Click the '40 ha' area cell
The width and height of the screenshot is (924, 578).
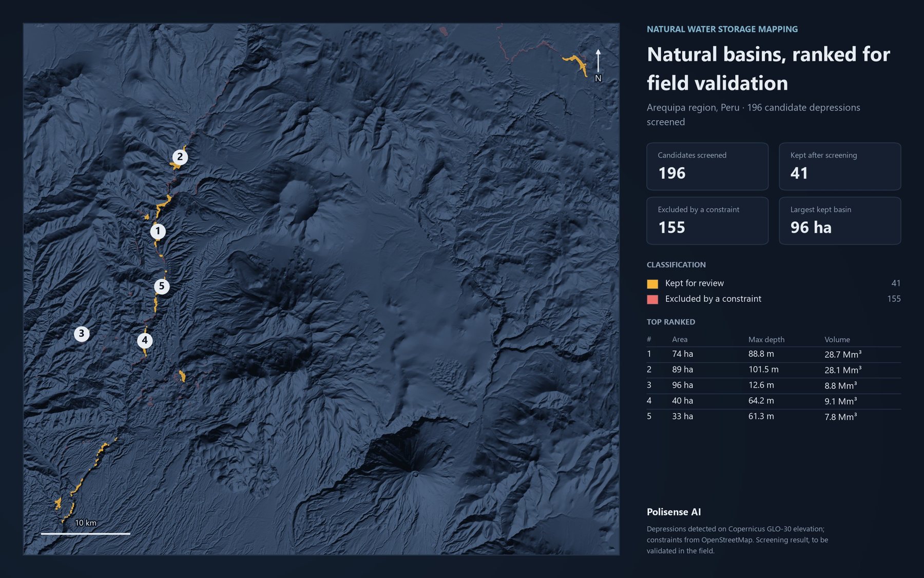pyautogui.click(x=682, y=401)
